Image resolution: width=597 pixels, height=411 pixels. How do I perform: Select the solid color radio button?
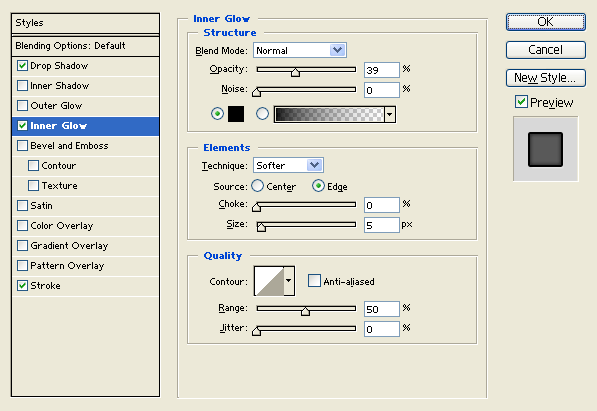[217, 114]
